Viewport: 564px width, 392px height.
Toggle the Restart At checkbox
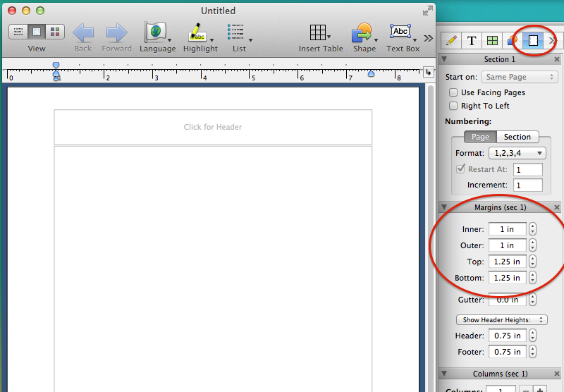(x=460, y=169)
